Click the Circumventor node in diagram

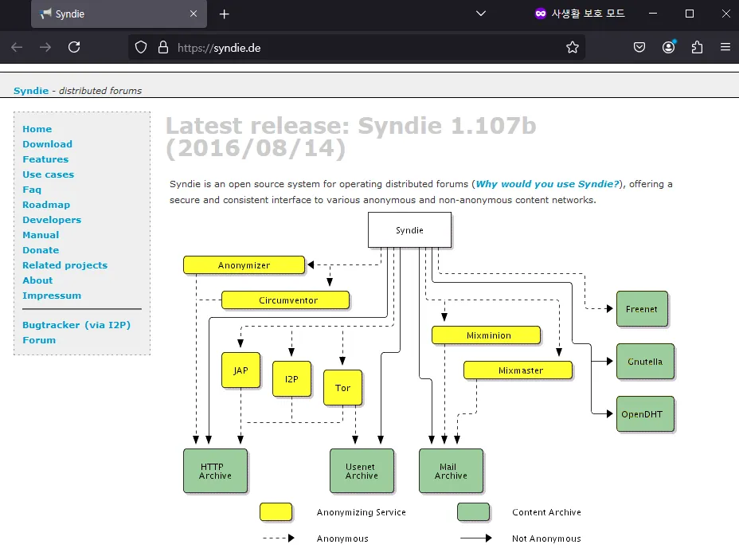[286, 300]
